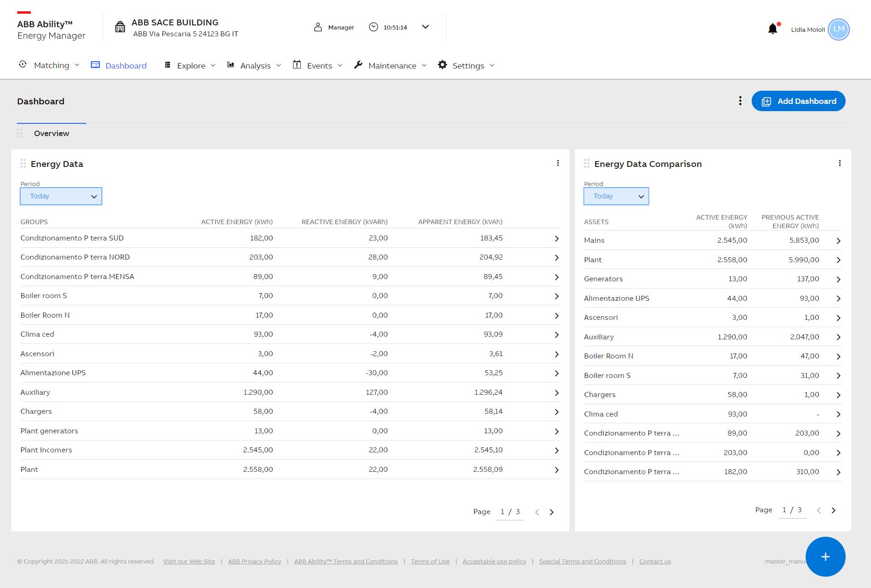Viewport: 871px width, 588px height.
Task: Click the Condizionamento P terra MENSA row label
Action: tap(77, 277)
